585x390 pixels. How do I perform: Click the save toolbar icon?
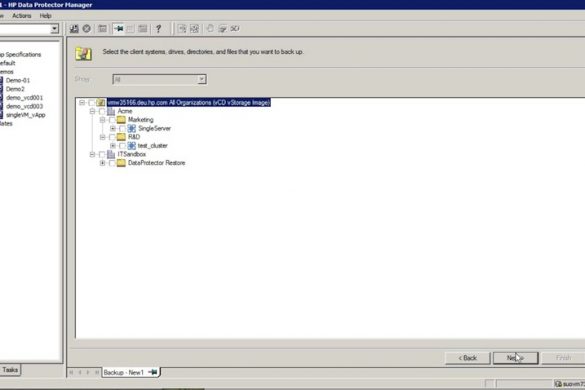pos(74,29)
